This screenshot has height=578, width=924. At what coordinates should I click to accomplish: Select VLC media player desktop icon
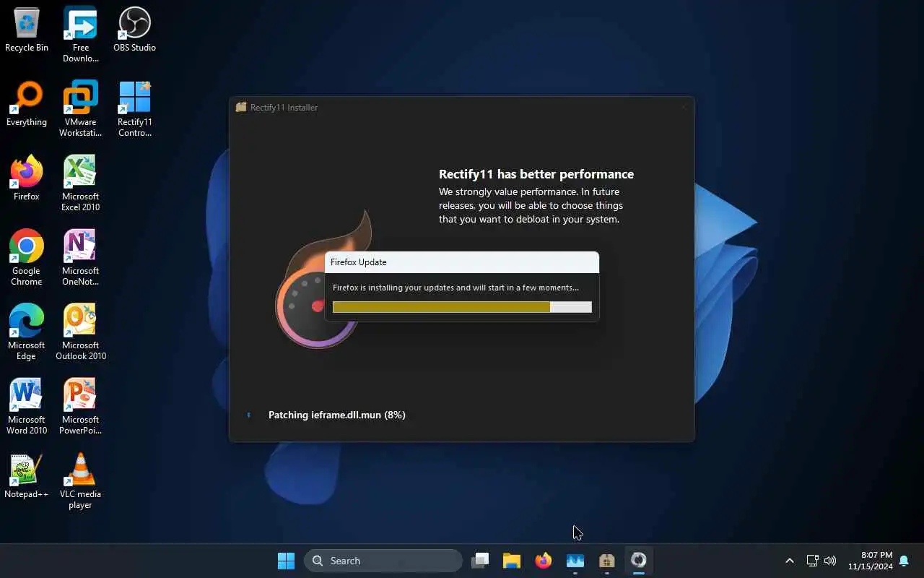point(80,481)
